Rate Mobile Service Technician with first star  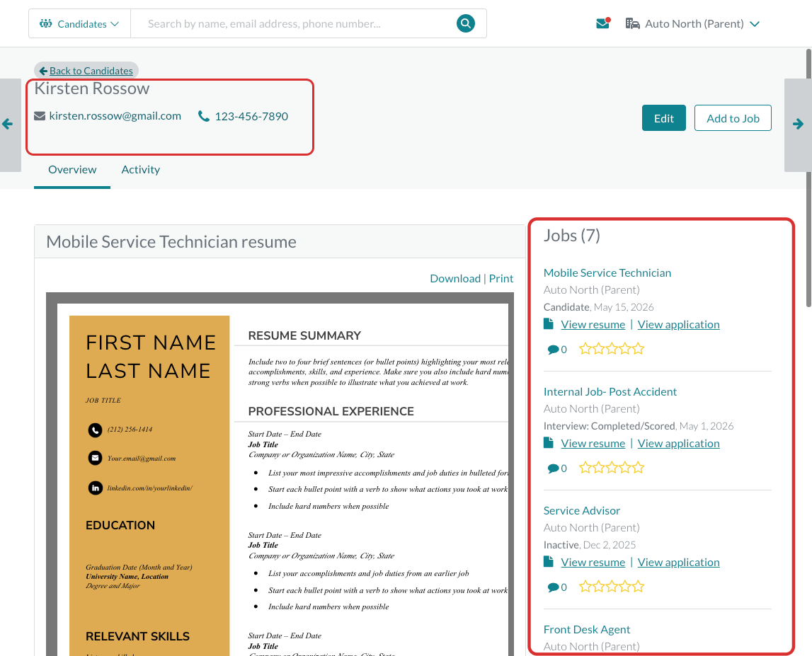click(x=585, y=349)
